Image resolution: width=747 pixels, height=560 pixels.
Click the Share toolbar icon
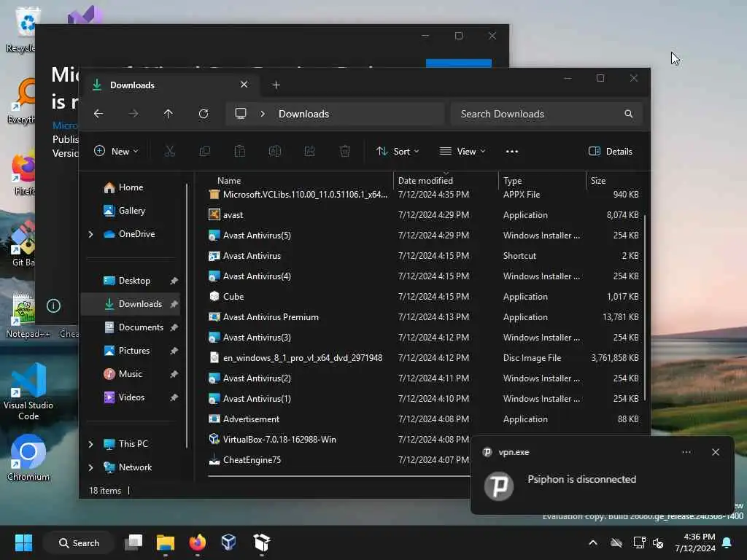click(x=309, y=152)
